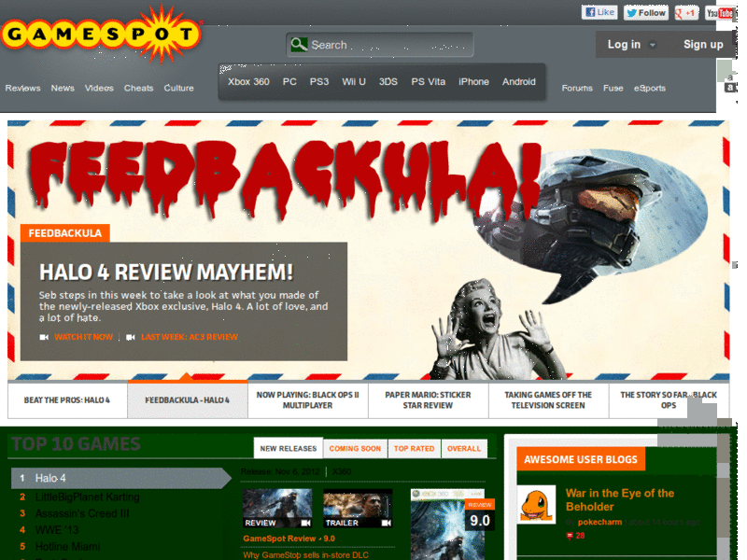Open the Culture menu
The image size is (747, 560).
point(178,88)
